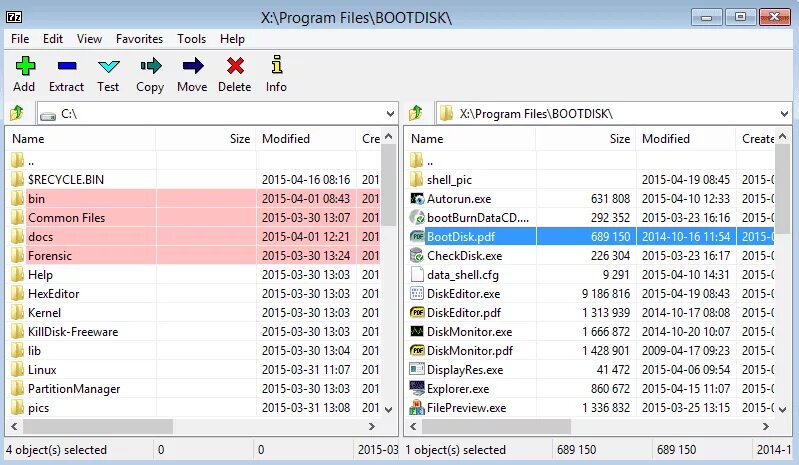Open the File menu
The height and width of the screenshot is (465, 799).
coord(20,39)
